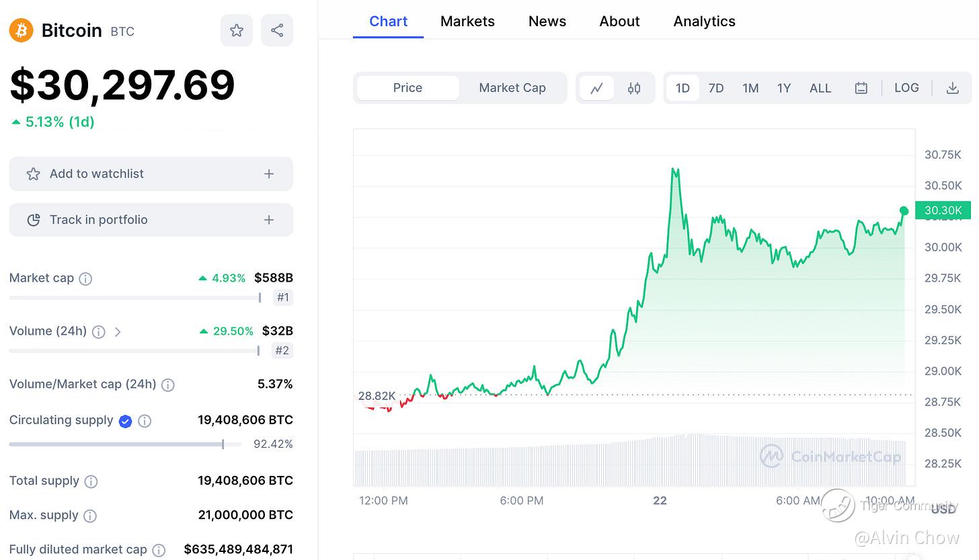Screen dimensions: 979x560
Task: Set chart range to 1D
Action: pyautogui.click(x=682, y=88)
